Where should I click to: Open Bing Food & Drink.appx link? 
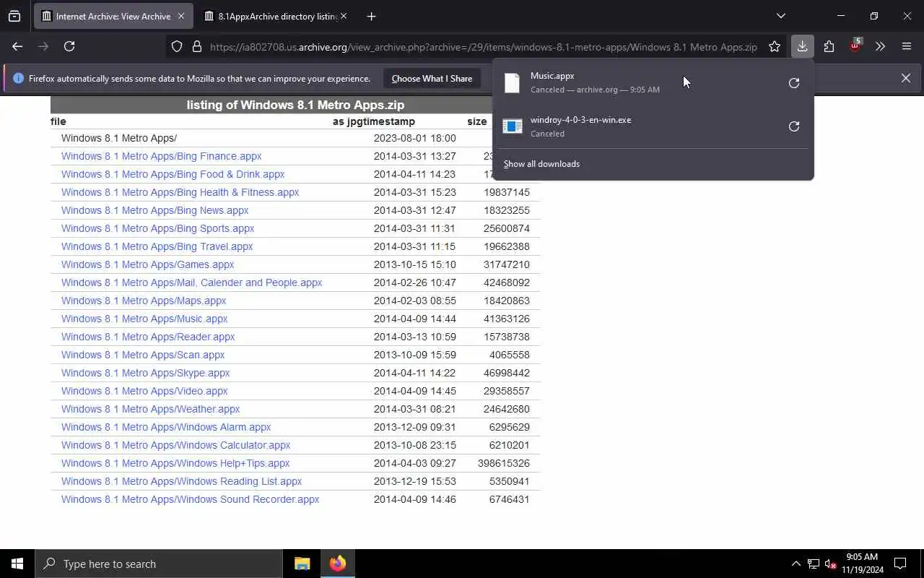click(173, 174)
